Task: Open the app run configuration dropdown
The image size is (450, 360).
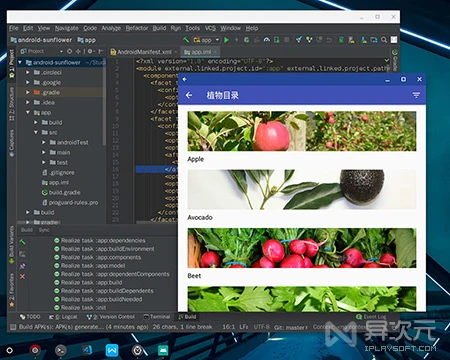Action: [206, 40]
